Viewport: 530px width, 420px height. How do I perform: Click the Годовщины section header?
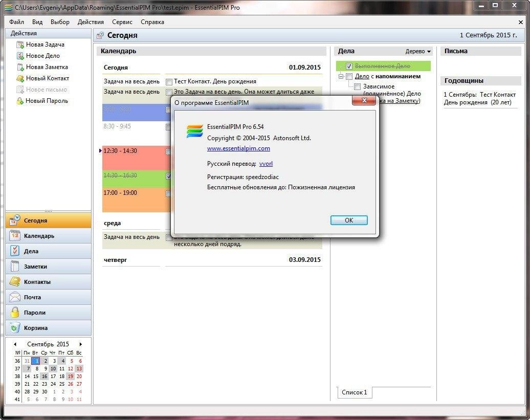tap(480, 81)
